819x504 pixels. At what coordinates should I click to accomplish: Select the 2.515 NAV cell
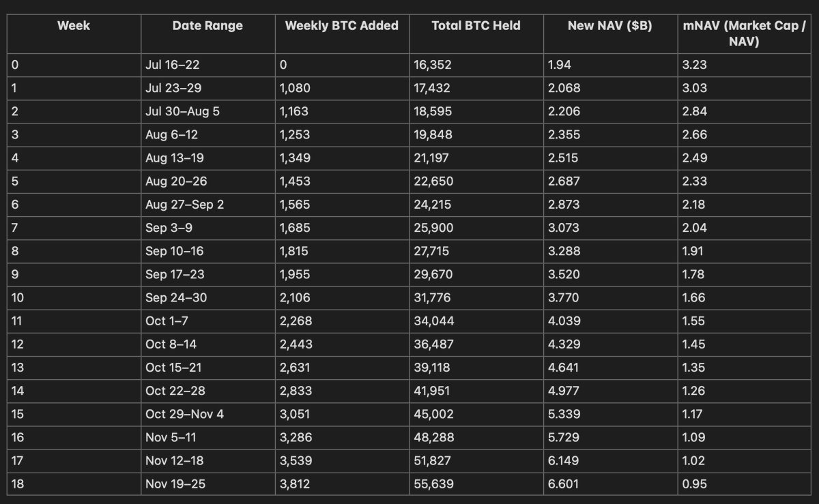pos(563,158)
